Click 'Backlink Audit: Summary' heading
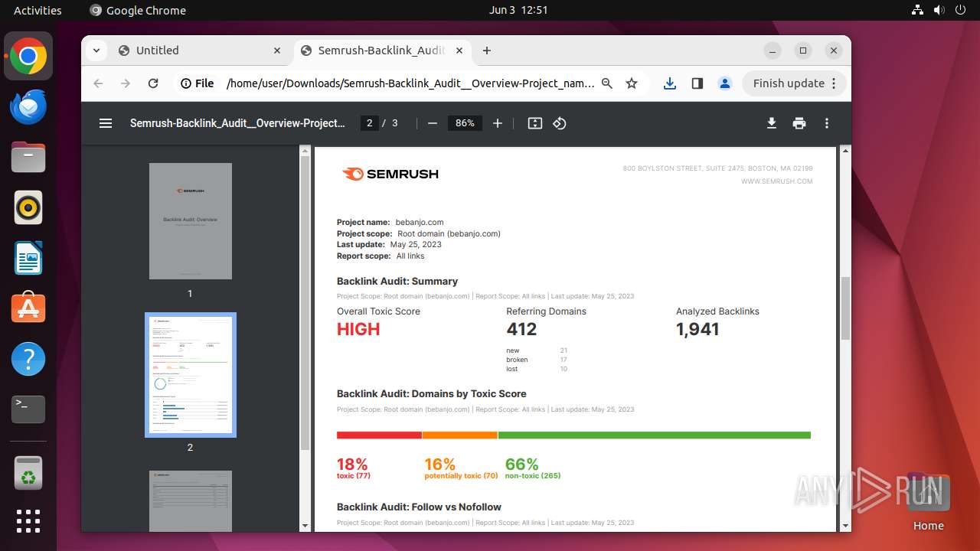The image size is (980, 551). tap(397, 281)
